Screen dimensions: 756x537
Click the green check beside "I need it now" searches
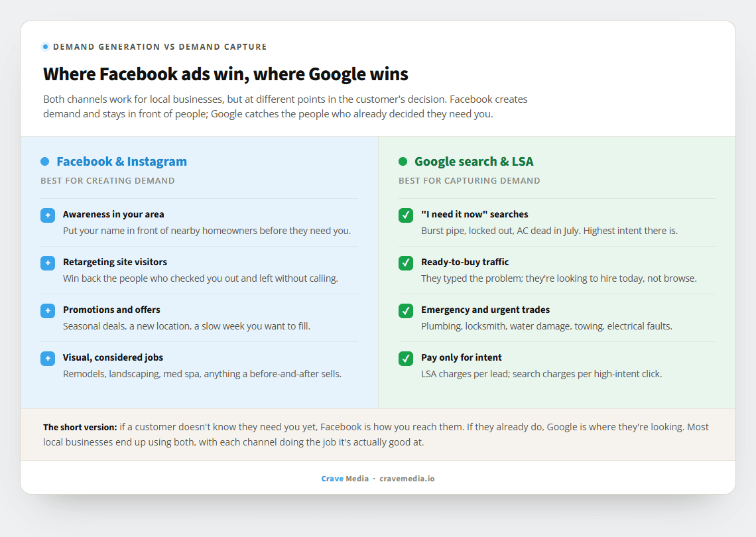pyautogui.click(x=406, y=215)
